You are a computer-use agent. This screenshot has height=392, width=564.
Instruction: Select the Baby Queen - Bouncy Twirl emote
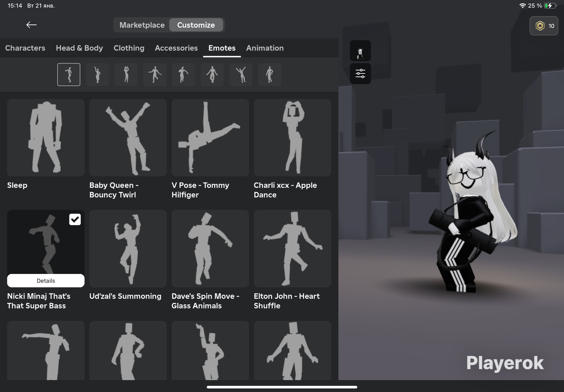tap(128, 138)
